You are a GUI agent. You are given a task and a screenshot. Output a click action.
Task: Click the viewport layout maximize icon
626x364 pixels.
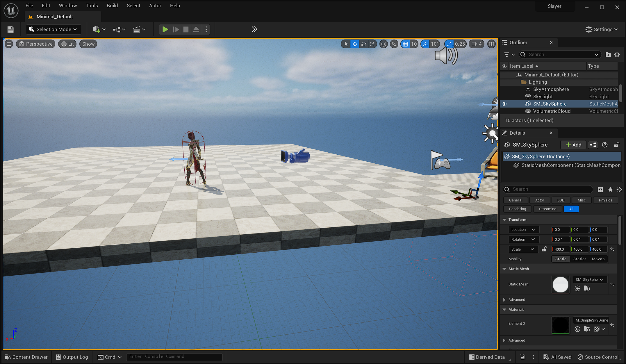(x=491, y=44)
